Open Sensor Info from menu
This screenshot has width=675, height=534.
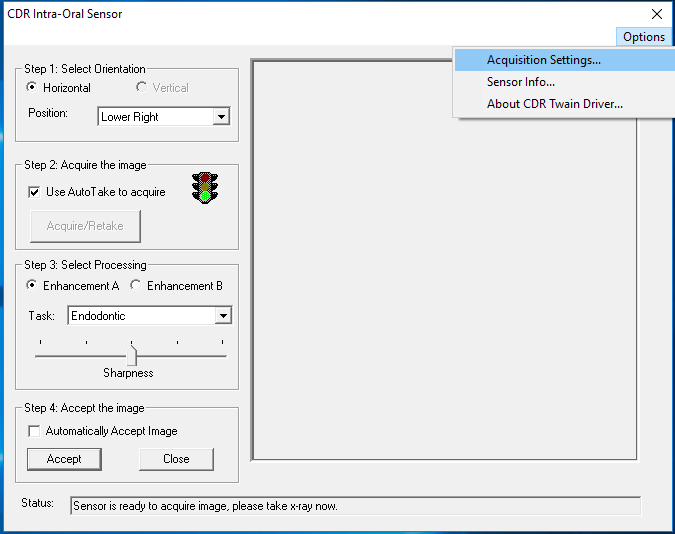click(x=521, y=82)
